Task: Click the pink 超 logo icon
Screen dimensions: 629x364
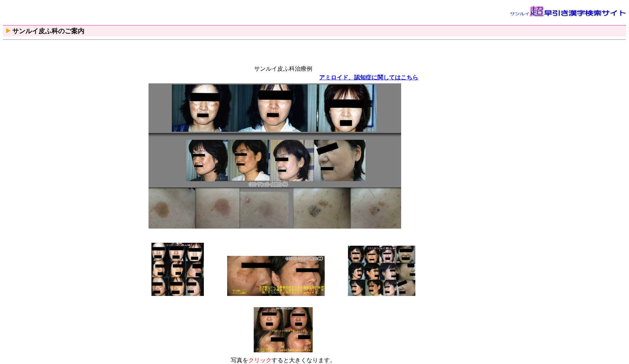Action: [537, 11]
